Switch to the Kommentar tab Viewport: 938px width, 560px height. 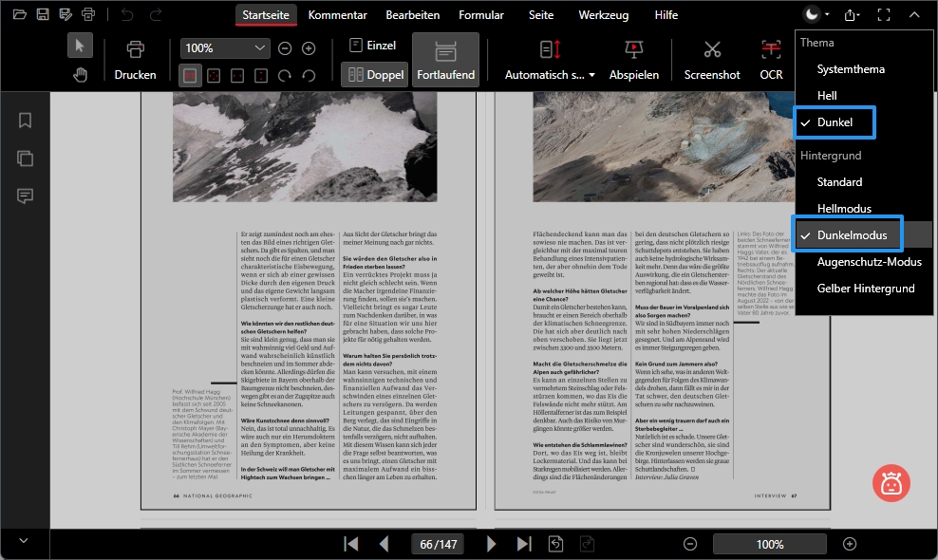[337, 14]
